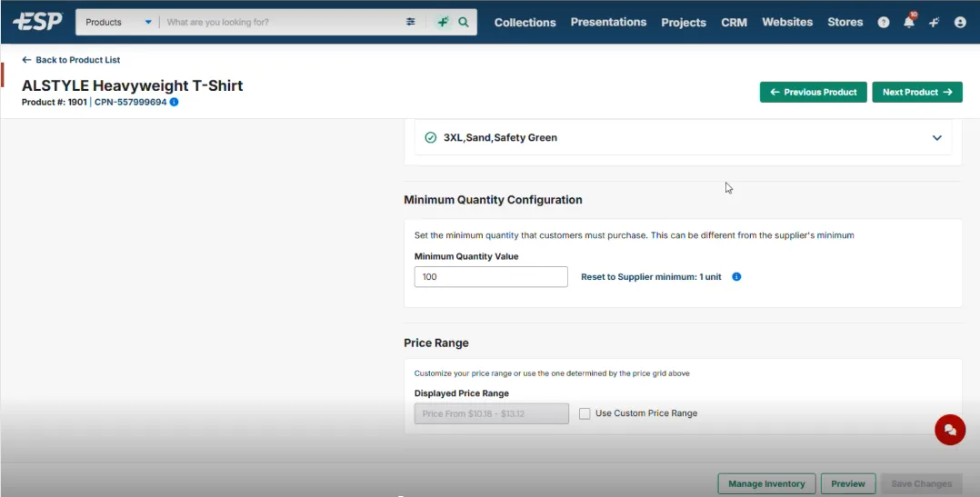Open the help question mark icon
Viewport: 980px width, 497px height.
click(x=883, y=23)
